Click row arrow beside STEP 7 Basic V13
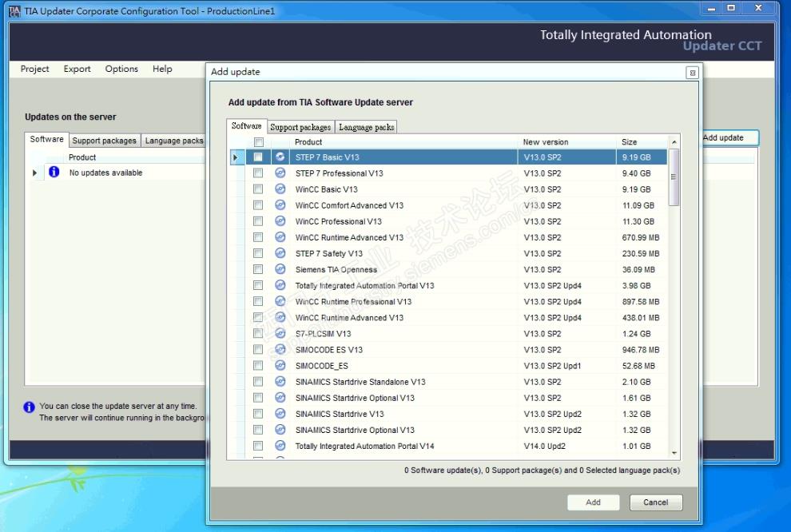The width and height of the screenshot is (791, 532). [235, 157]
